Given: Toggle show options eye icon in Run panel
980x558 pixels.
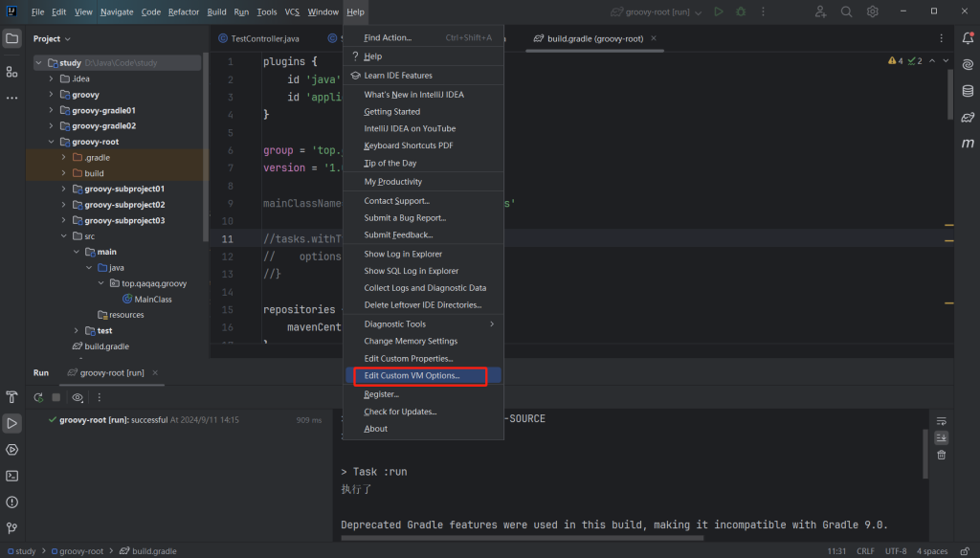Looking at the screenshot, I should pyautogui.click(x=78, y=397).
